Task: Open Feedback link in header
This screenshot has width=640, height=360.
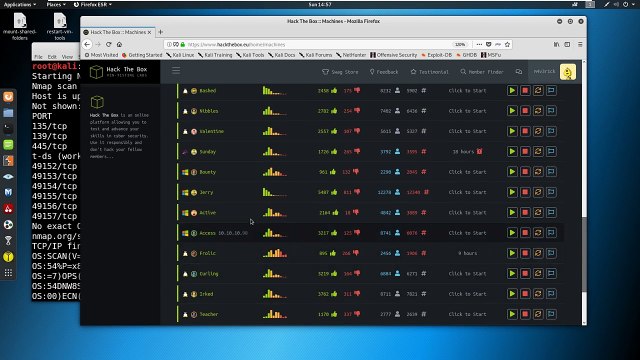Action: (x=384, y=72)
